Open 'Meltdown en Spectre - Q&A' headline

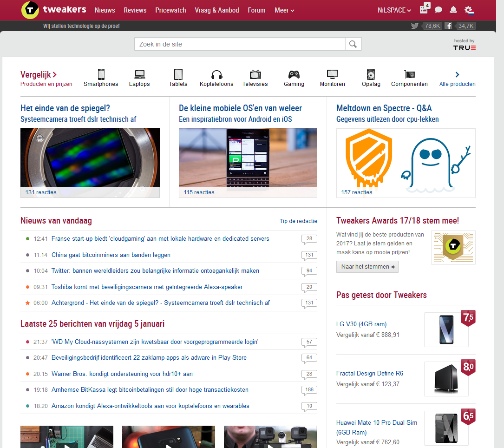tap(384, 108)
